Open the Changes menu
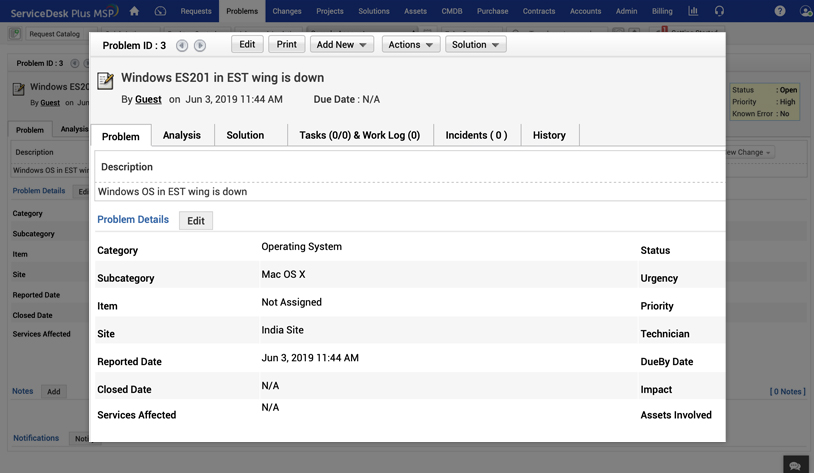The height and width of the screenshot is (473, 814). point(287,11)
